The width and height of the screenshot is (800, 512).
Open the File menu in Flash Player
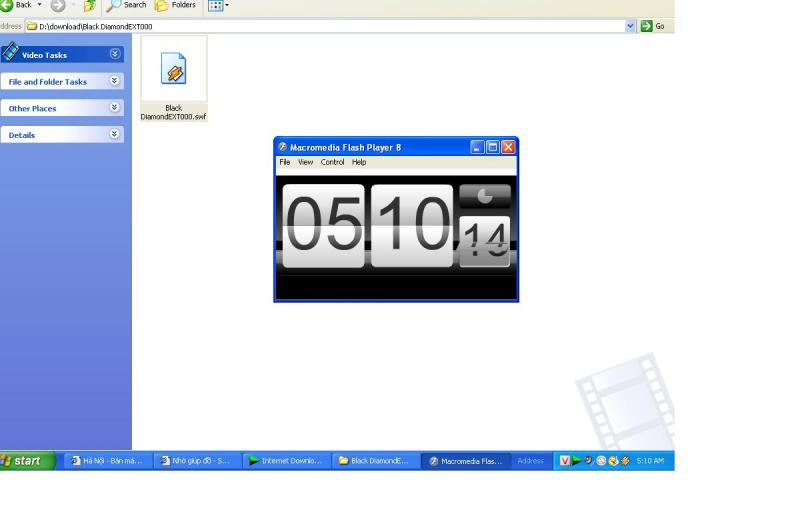click(285, 162)
